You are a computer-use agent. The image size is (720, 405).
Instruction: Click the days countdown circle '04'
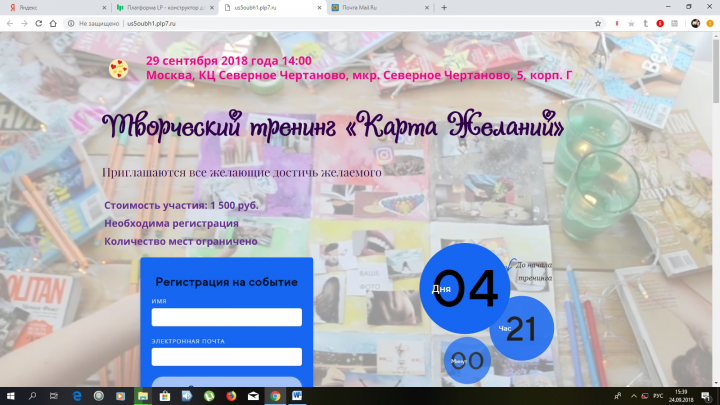tap(465, 288)
